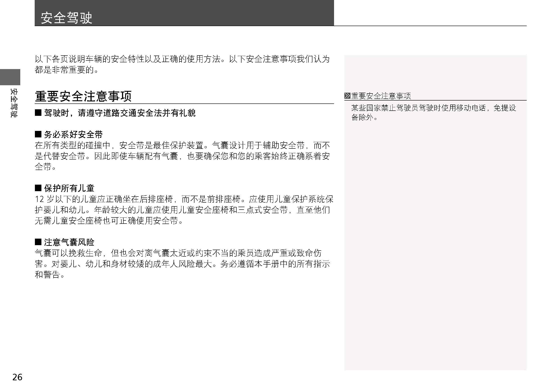This screenshot has height=392, width=558.
Task: Click page number 26 at bottom left
Action: (x=17, y=377)
